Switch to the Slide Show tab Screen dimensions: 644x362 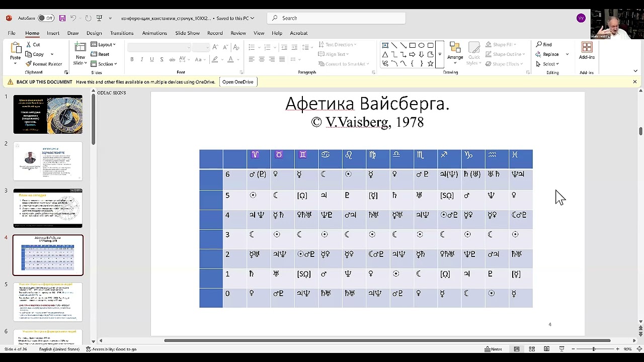[x=187, y=33]
